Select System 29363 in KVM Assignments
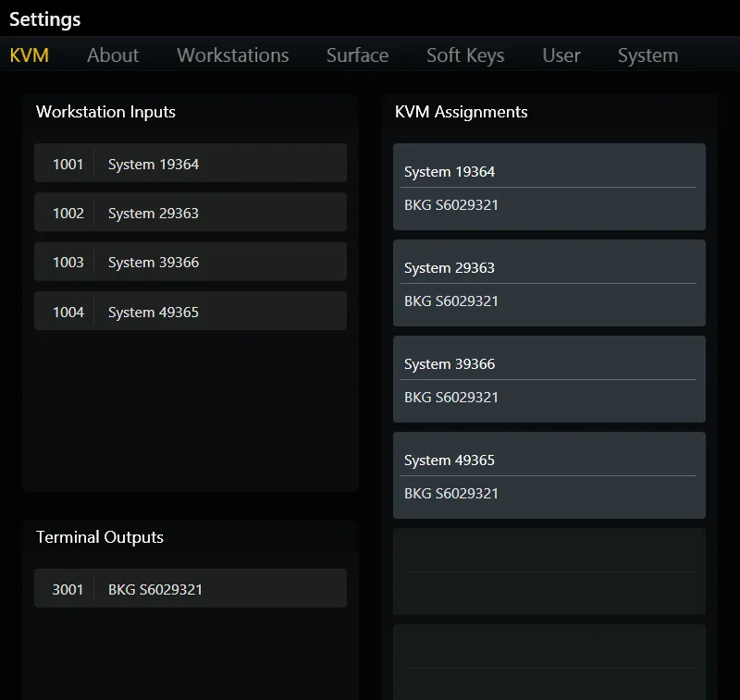 tap(450, 268)
